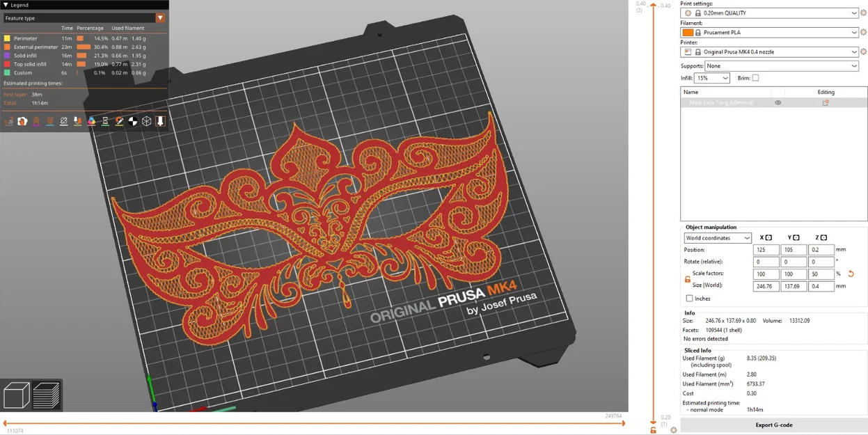Enable the Inches checkbox
868x435 pixels.
pos(689,299)
